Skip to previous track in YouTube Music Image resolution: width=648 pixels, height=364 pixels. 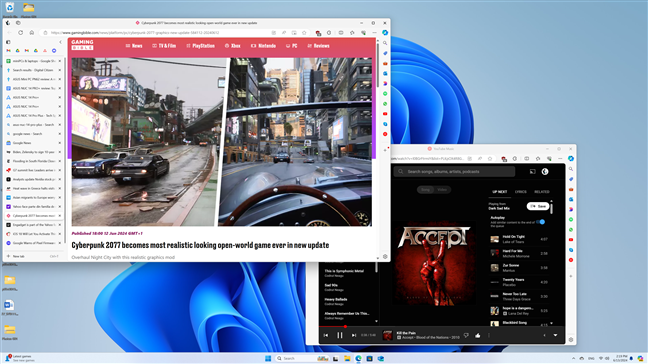tap(326, 335)
